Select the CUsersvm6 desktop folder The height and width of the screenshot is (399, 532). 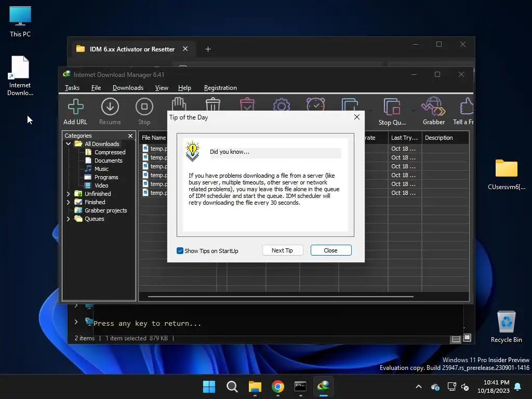coord(506,175)
